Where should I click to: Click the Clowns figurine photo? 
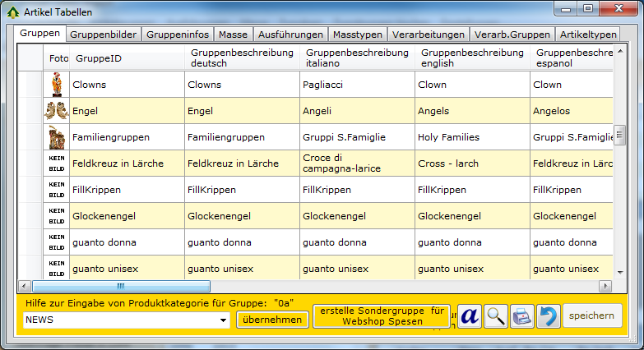coord(56,85)
